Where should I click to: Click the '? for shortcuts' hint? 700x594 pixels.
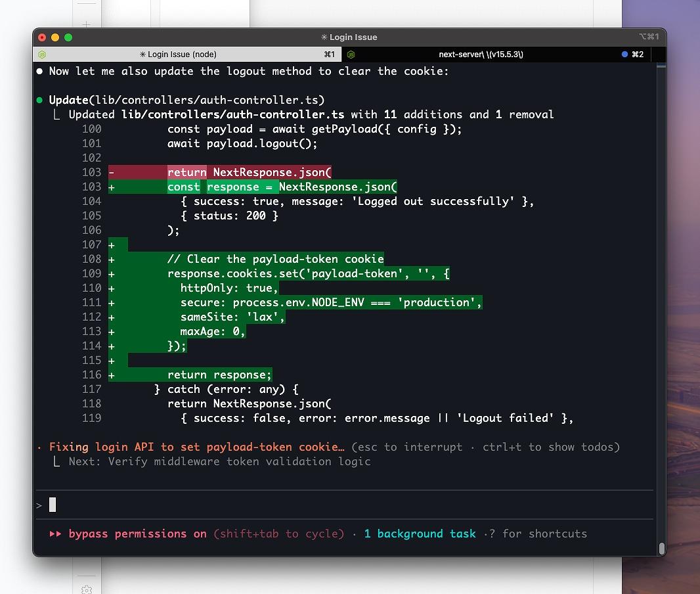tap(538, 534)
